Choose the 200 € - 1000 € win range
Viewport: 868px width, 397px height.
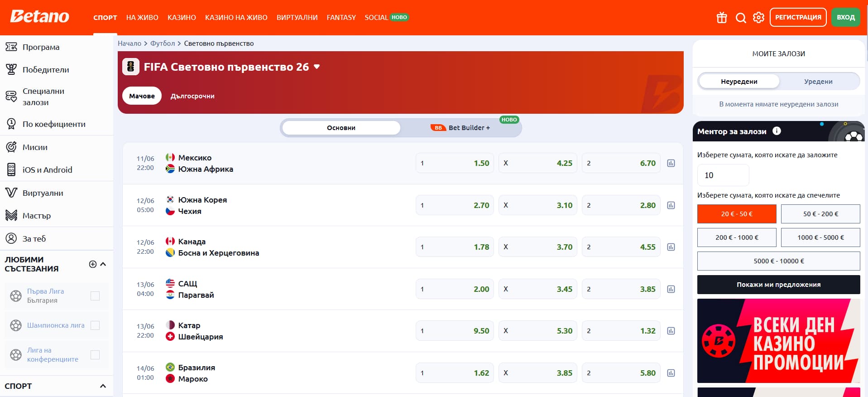point(737,237)
